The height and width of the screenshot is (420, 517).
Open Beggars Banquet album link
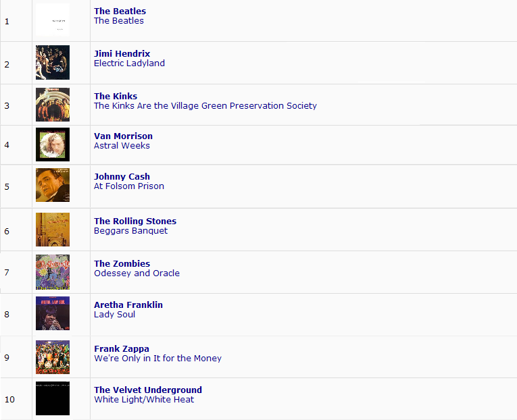point(130,230)
